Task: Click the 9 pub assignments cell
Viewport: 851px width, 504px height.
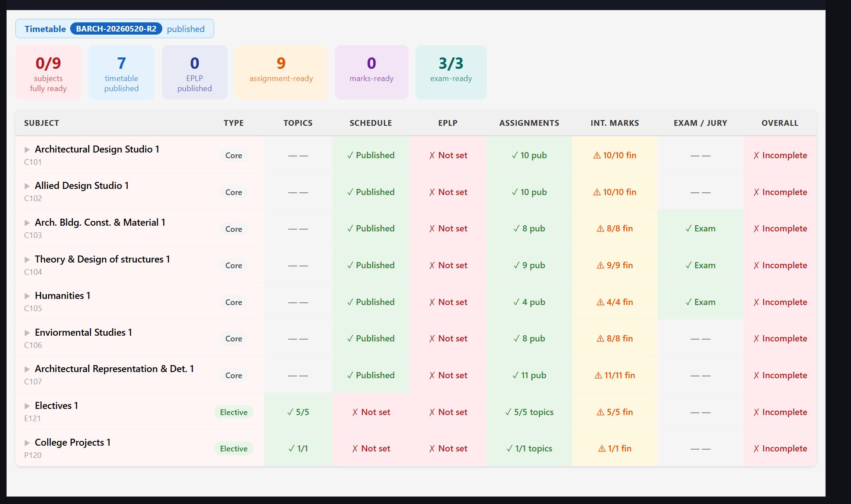Action: (x=529, y=265)
